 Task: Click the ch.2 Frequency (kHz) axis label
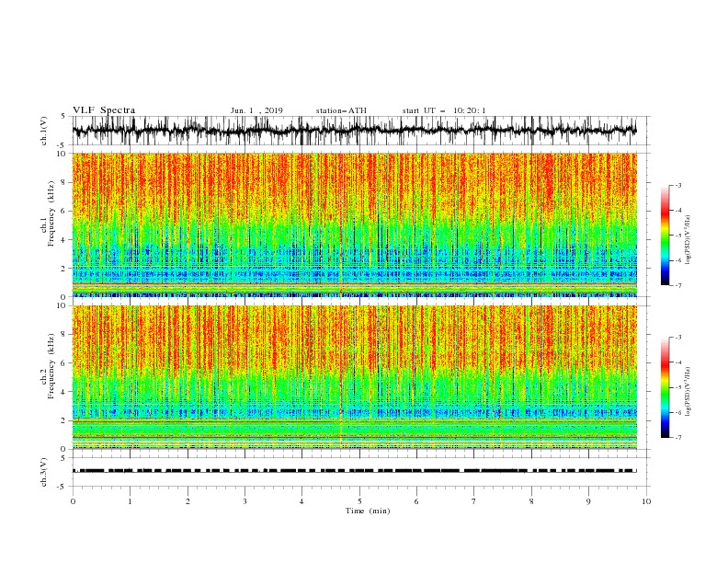coord(48,366)
